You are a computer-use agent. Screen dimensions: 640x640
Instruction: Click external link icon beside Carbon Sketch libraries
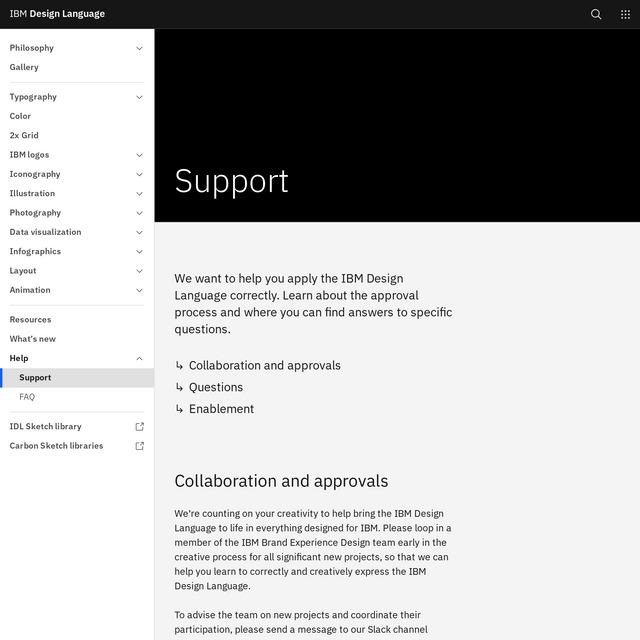pyautogui.click(x=140, y=446)
